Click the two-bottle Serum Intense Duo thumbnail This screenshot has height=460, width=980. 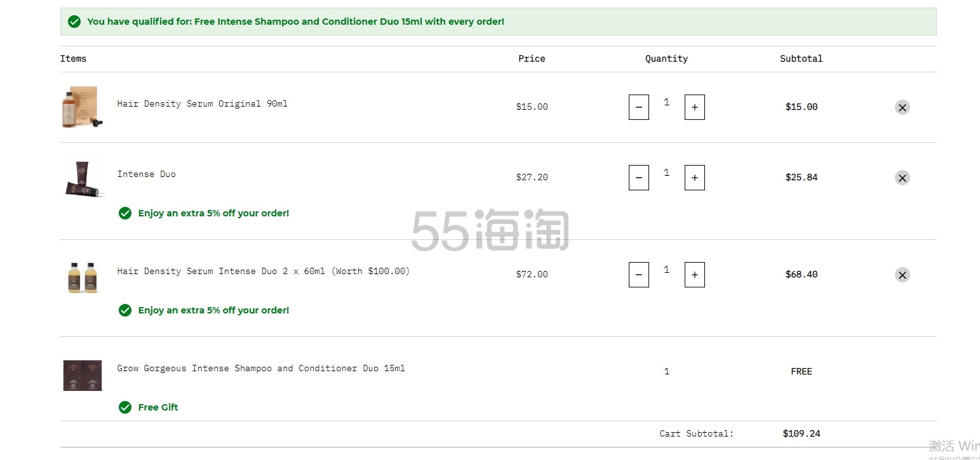tap(83, 277)
